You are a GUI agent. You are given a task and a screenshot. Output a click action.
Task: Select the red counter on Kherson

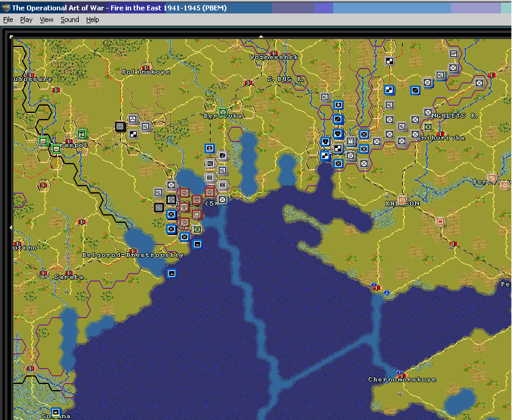click(x=402, y=200)
